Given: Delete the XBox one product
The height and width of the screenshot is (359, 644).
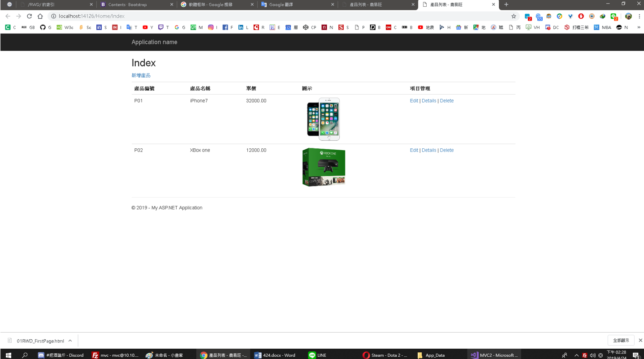Looking at the screenshot, I should pyautogui.click(x=447, y=150).
